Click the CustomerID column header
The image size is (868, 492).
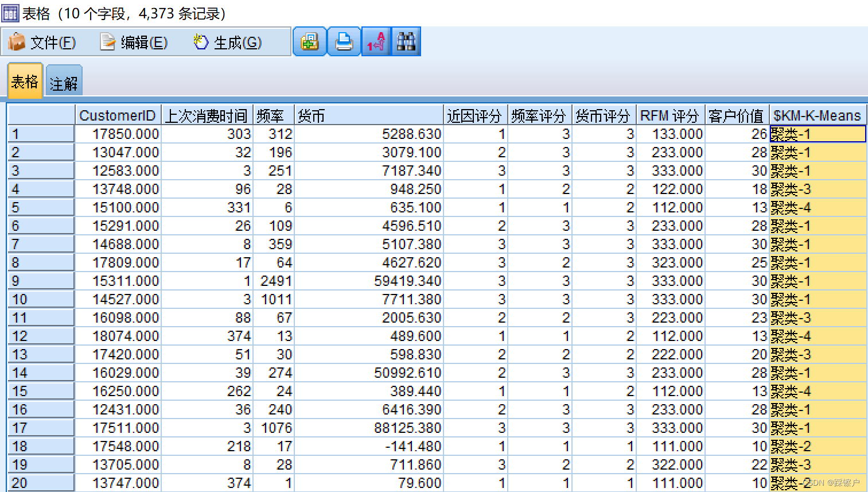(118, 115)
